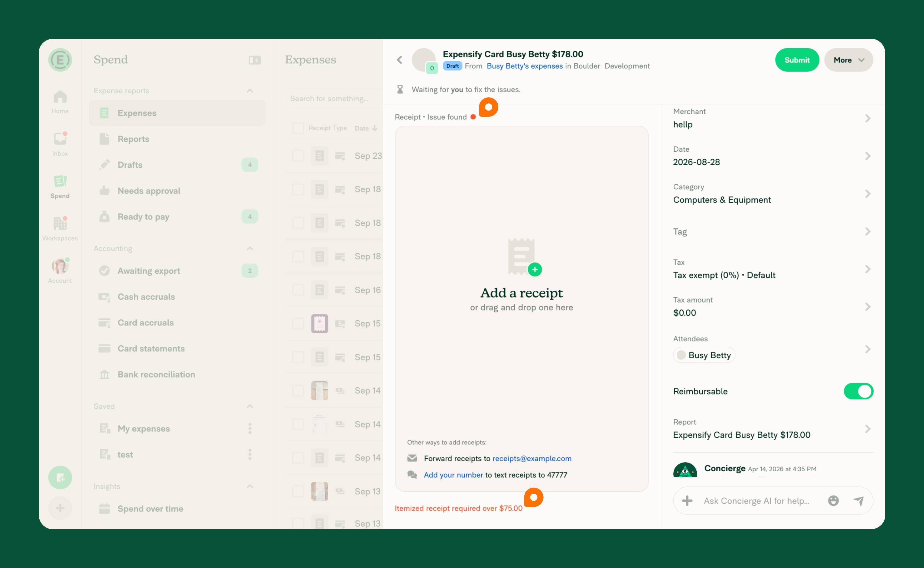Click the red issue-found dot

pyautogui.click(x=473, y=117)
